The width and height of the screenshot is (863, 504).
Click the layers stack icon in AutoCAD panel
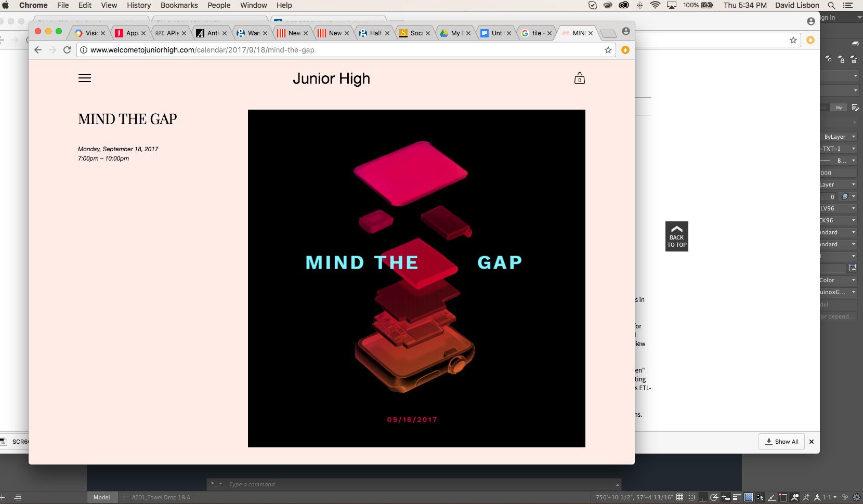pos(855,44)
